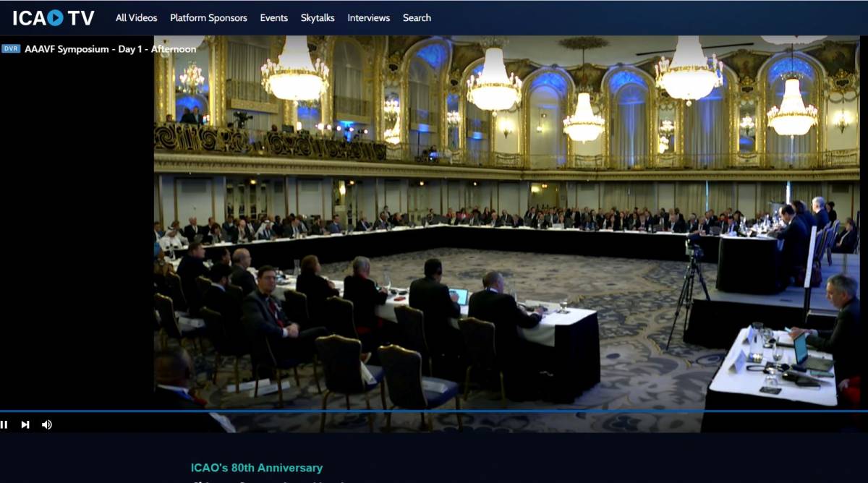Click the cut-off text below the anniversary heading
This screenshot has height=483, width=868.
(x=268, y=482)
